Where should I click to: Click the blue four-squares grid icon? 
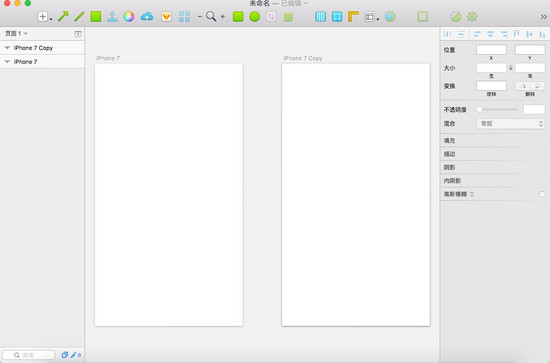(x=185, y=16)
